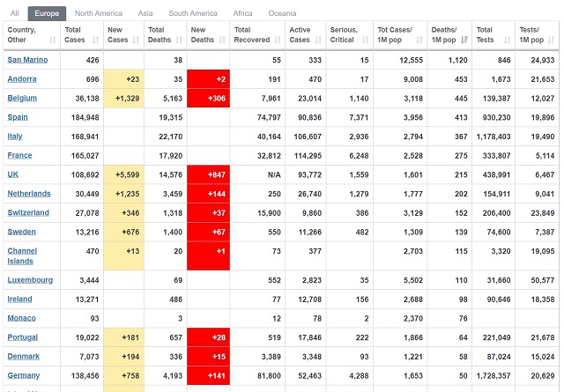Open the San Marino country link

click(x=29, y=60)
